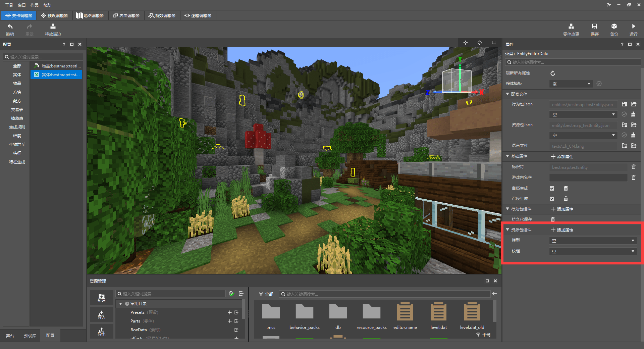Click 添加属性 in 基础属性 section
Screen dimensions: 644x349
tap(562, 157)
